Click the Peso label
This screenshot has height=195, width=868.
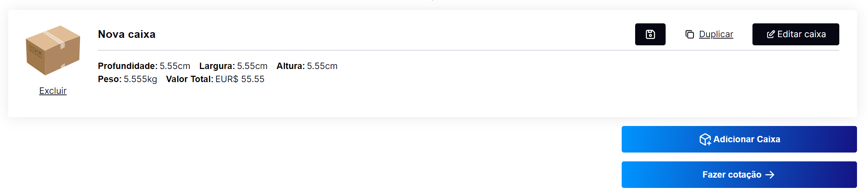tap(110, 79)
